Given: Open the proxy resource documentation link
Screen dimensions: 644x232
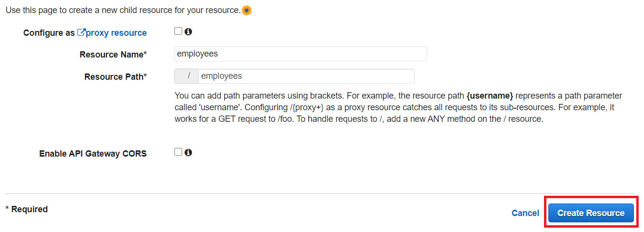Looking at the screenshot, I should [116, 33].
